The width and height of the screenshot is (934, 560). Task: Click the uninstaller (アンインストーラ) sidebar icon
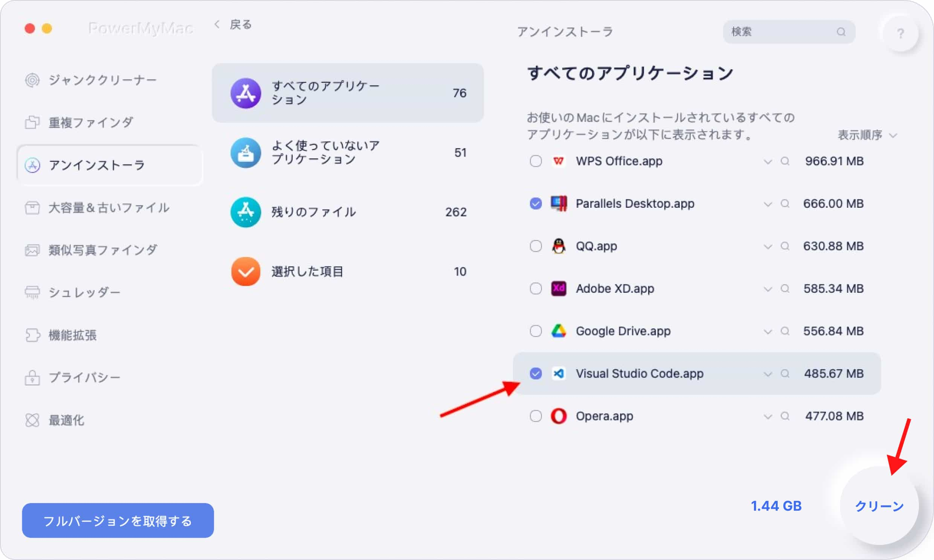[x=32, y=165]
